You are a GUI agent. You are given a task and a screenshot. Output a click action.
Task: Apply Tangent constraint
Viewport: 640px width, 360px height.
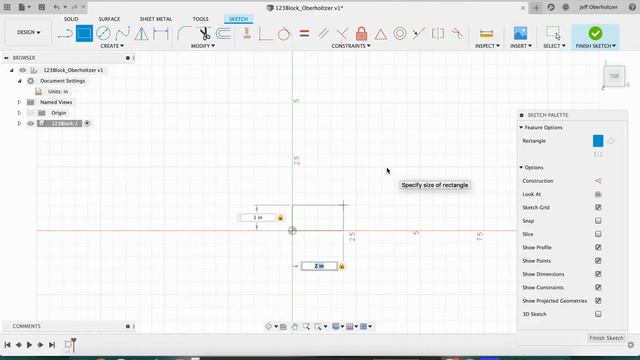pos(284,33)
